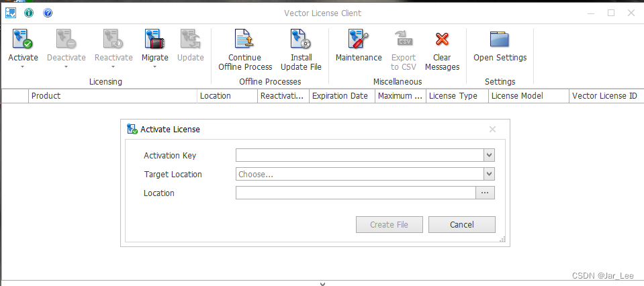
Task: Close the Vector License Client window
Action: (631, 13)
